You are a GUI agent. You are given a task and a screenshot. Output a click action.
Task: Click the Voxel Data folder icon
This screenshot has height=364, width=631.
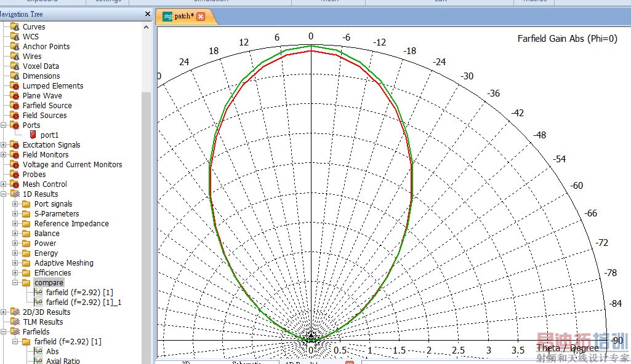click(15, 66)
